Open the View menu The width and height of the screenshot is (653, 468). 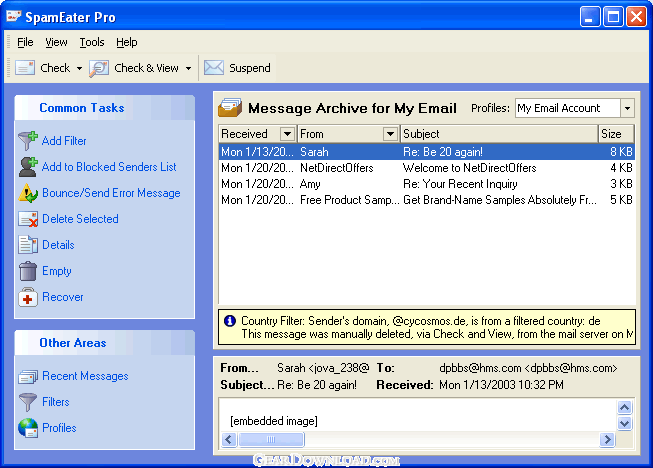click(x=56, y=42)
